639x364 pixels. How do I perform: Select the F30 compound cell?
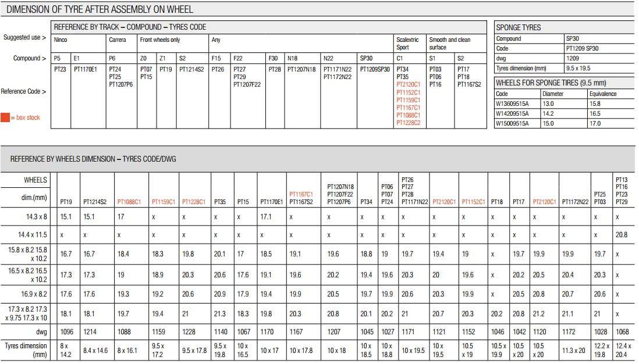(273, 59)
